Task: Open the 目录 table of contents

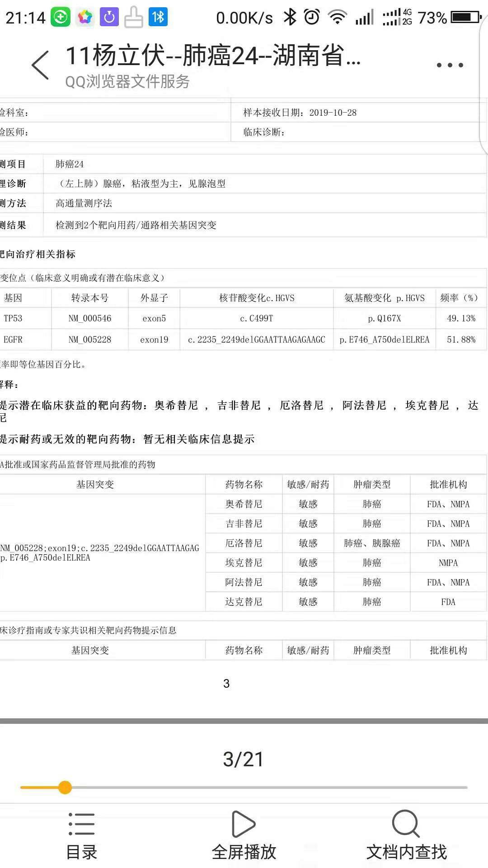Action: (x=81, y=836)
